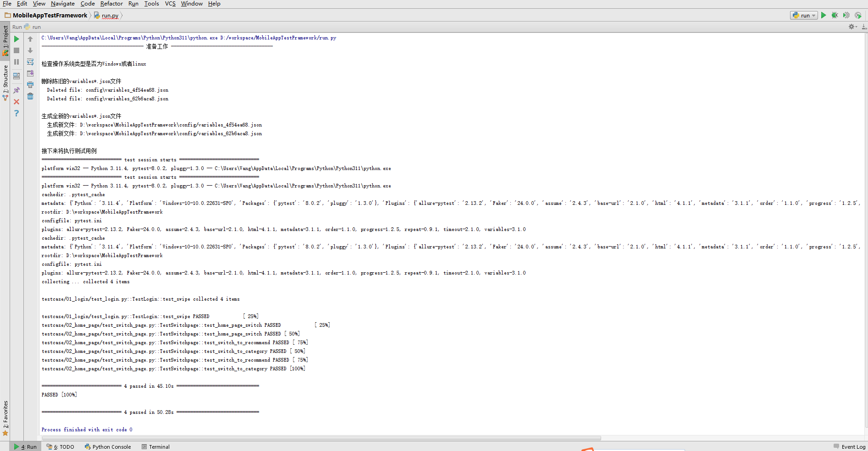Print console contents via the printer icon
The image size is (868, 451).
[x=30, y=84]
